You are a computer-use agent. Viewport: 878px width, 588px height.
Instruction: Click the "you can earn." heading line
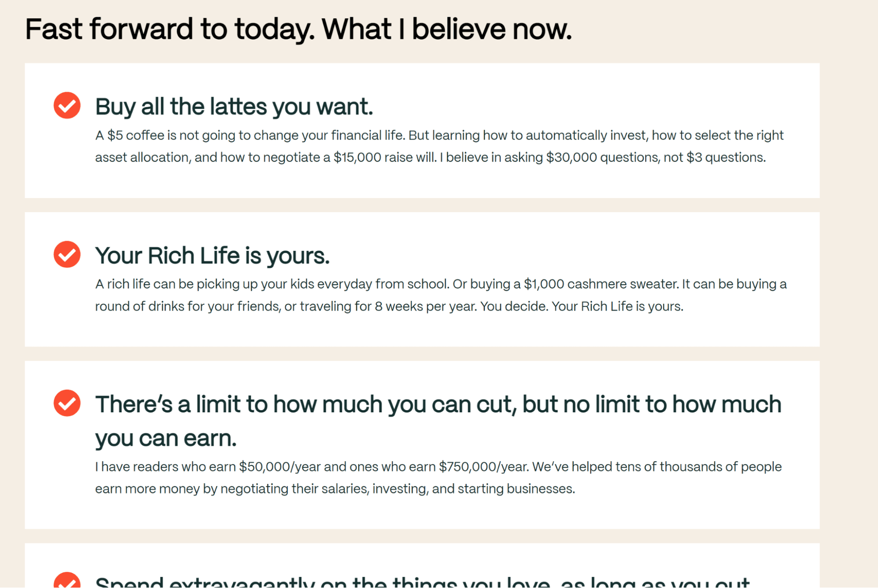click(x=166, y=438)
